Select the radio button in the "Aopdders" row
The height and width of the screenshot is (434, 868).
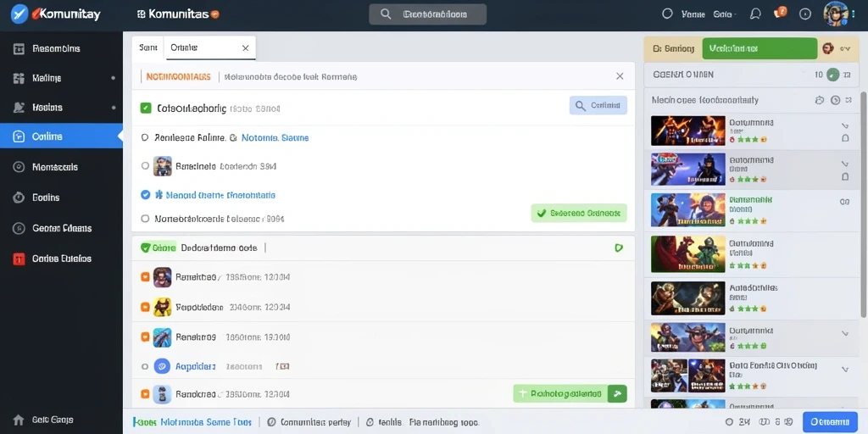coord(145,366)
